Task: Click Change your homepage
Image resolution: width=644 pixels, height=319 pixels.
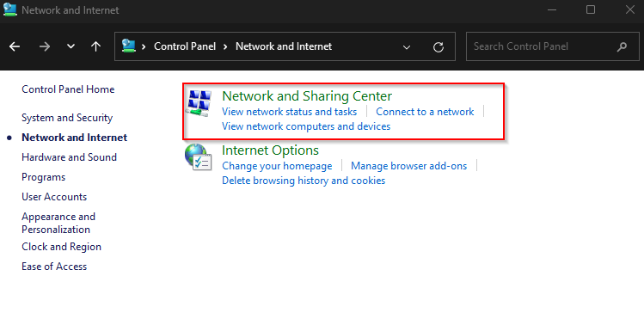Action: click(277, 166)
